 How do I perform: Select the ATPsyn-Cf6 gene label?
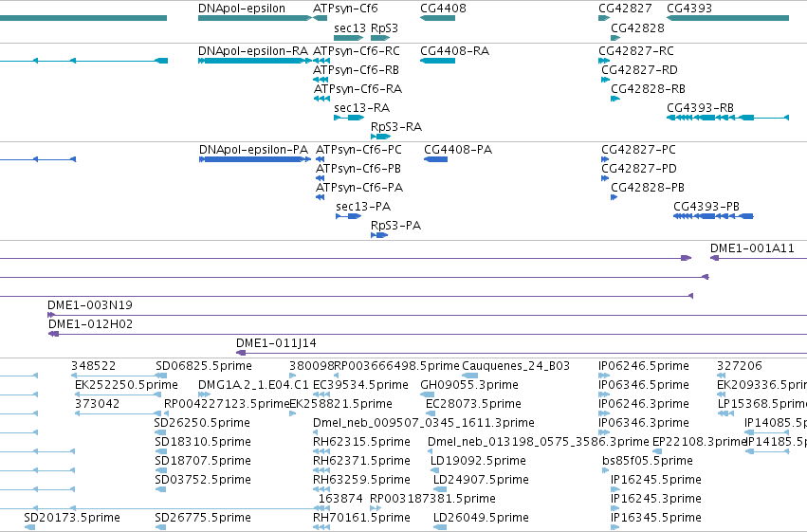pyautogui.click(x=345, y=9)
